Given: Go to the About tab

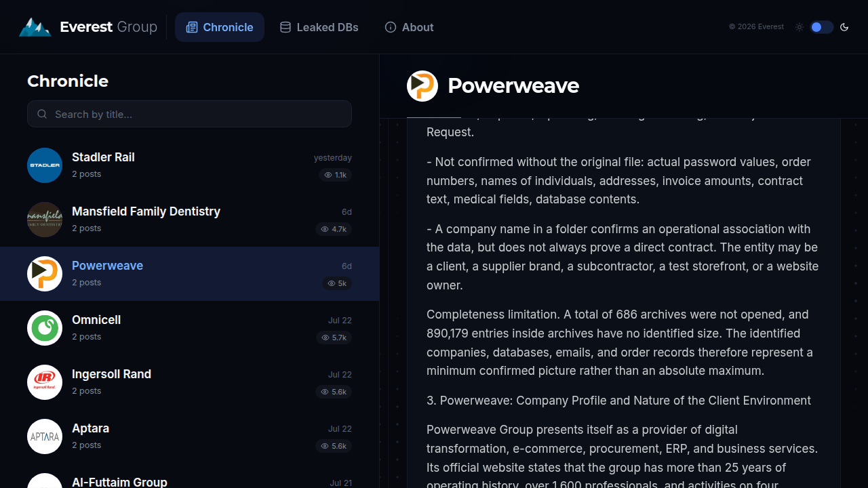Looking at the screenshot, I should click(x=409, y=27).
